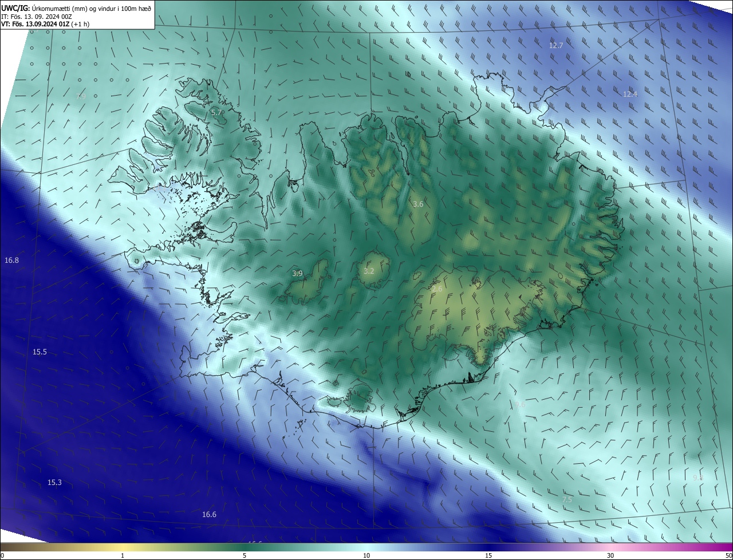Click the 7.5 value label on the map
Viewport: 733px width, 560px height.
coord(567,500)
